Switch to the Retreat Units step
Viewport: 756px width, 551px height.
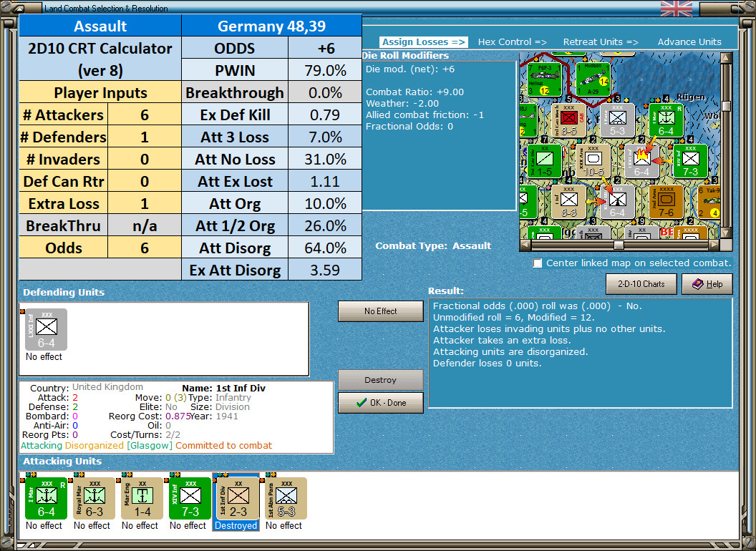(x=601, y=42)
